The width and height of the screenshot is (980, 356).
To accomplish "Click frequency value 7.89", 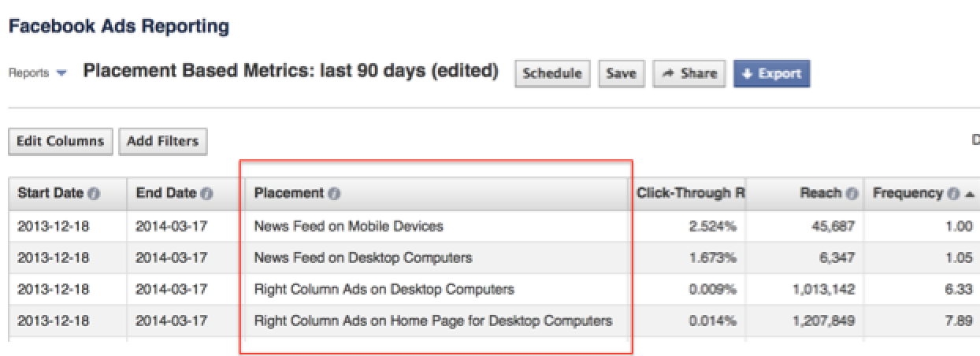I will tap(961, 321).
